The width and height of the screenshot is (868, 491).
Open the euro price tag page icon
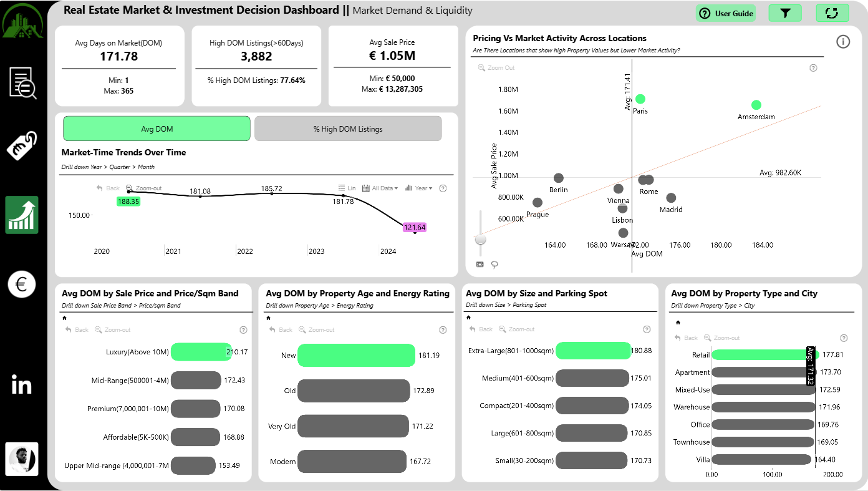[22, 145]
